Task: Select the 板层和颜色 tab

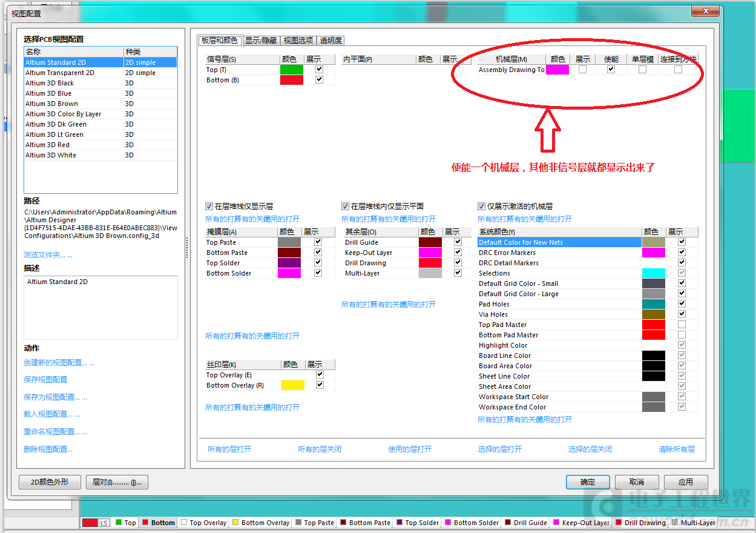Action: (x=220, y=41)
